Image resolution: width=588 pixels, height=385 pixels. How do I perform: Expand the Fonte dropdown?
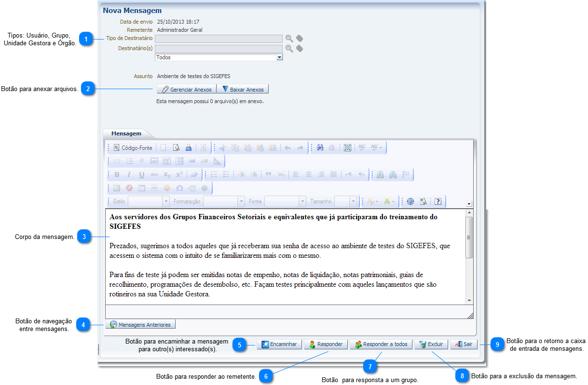point(302,201)
